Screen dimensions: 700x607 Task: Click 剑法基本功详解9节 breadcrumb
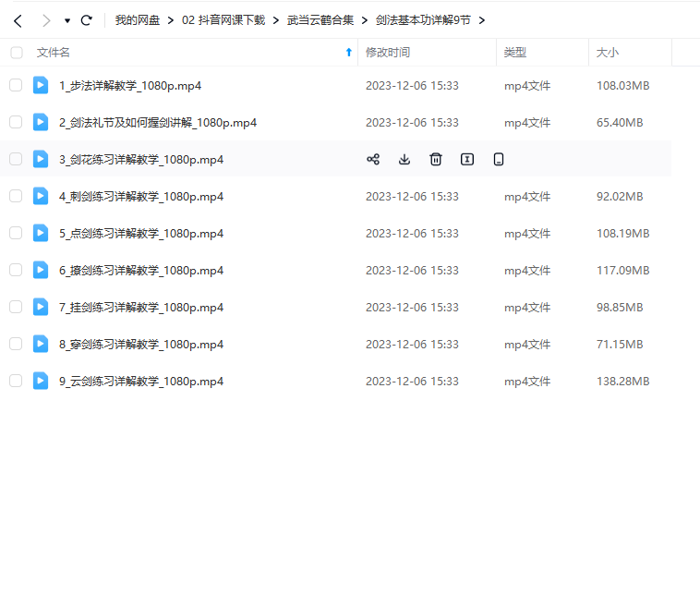click(x=423, y=20)
